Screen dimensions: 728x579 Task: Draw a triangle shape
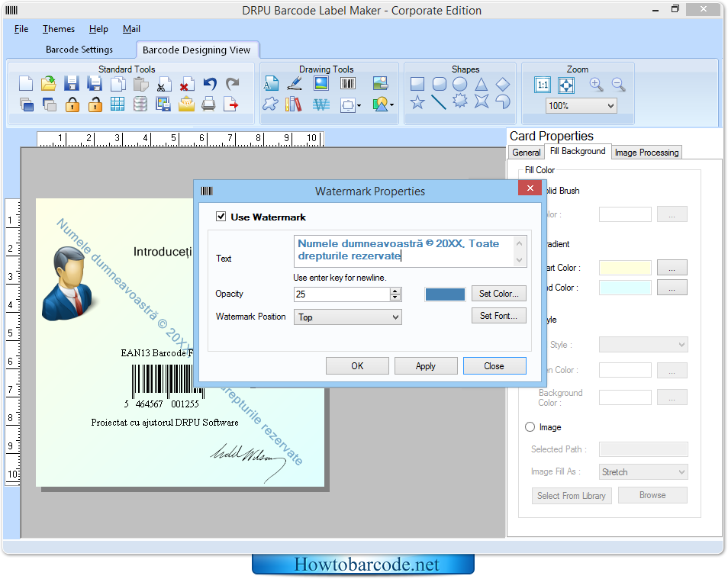(x=482, y=84)
